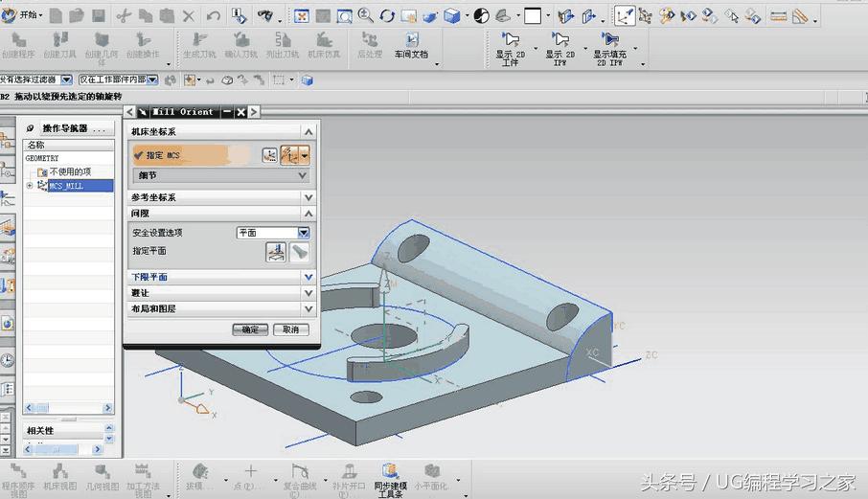Click the 取消 cancel button
The image size is (868, 499).
(290, 329)
